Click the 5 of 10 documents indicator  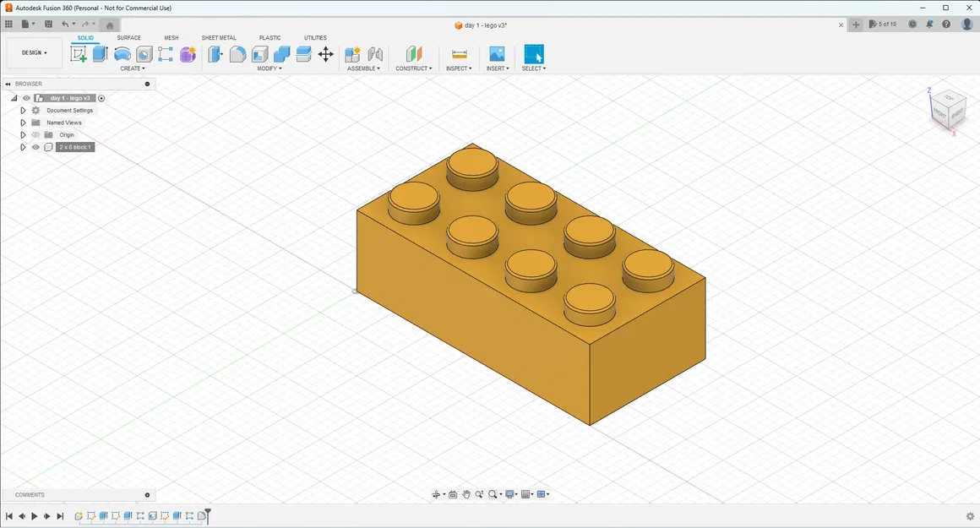tap(883, 24)
